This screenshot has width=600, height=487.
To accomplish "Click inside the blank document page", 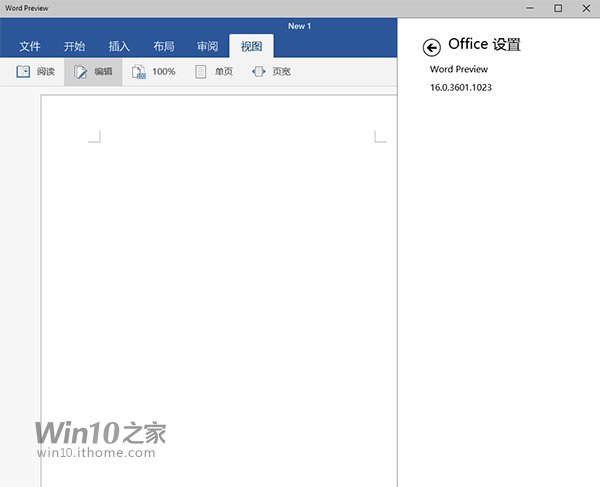I will [x=219, y=291].
